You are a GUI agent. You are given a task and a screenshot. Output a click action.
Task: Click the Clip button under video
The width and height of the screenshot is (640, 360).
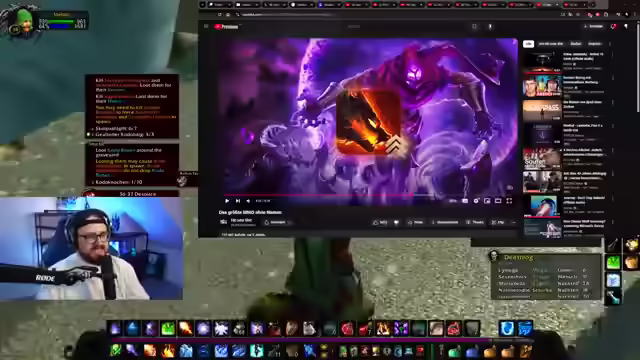pyautogui.click(x=498, y=222)
